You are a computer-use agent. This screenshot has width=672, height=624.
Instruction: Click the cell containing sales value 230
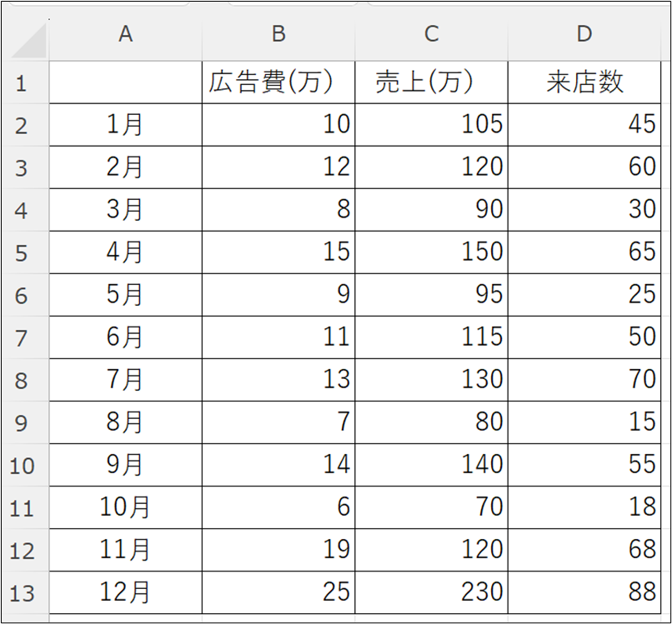[x=431, y=592]
